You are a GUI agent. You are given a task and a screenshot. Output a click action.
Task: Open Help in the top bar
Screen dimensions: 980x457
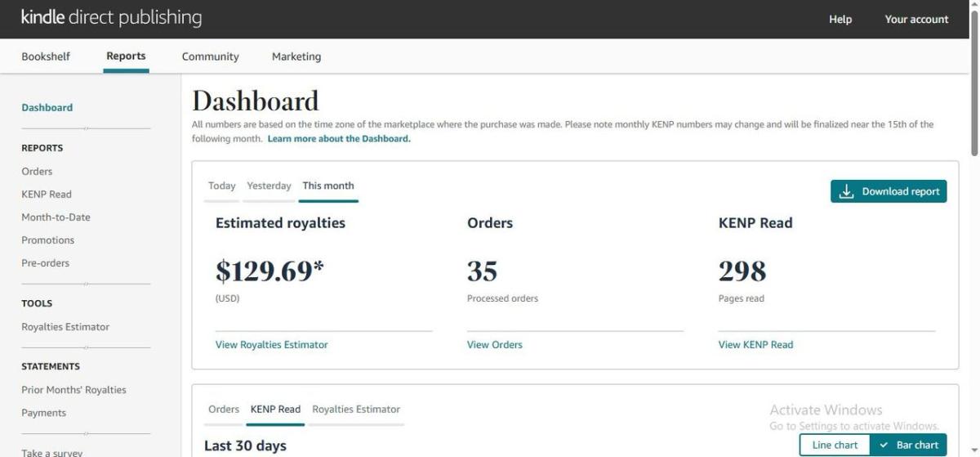click(x=840, y=19)
